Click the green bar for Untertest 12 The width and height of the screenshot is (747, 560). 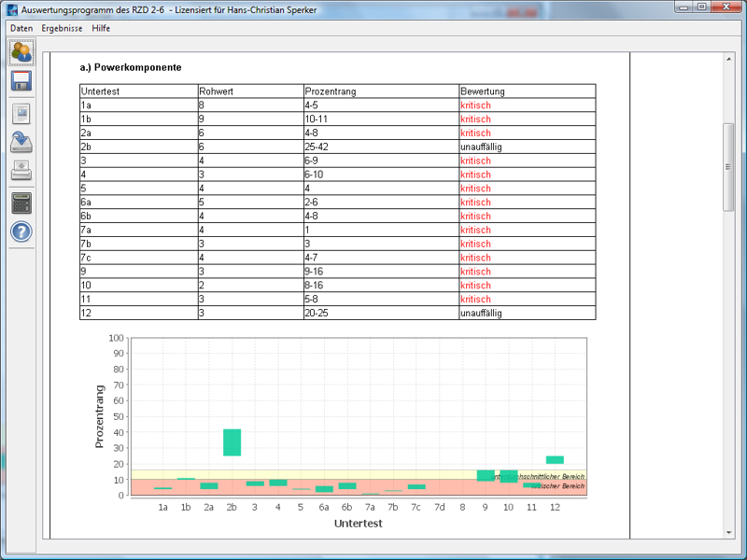coord(555,459)
